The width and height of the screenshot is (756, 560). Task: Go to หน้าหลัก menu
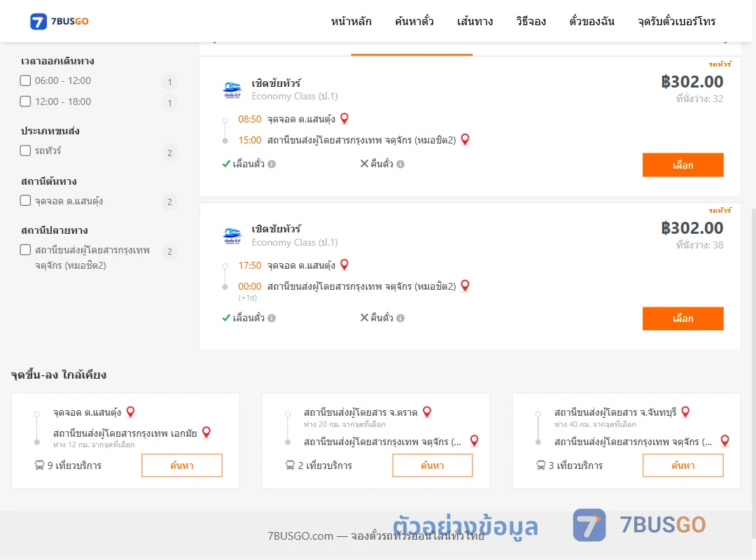coord(351,21)
